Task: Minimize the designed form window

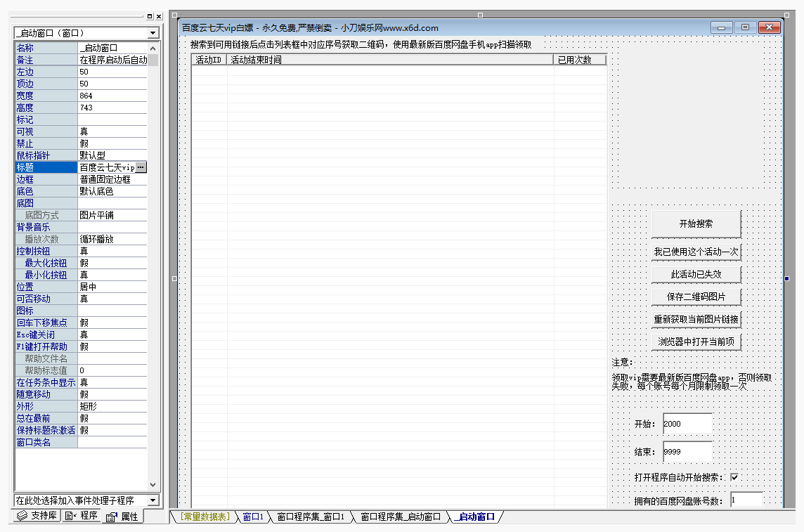Action: (x=722, y=27)
